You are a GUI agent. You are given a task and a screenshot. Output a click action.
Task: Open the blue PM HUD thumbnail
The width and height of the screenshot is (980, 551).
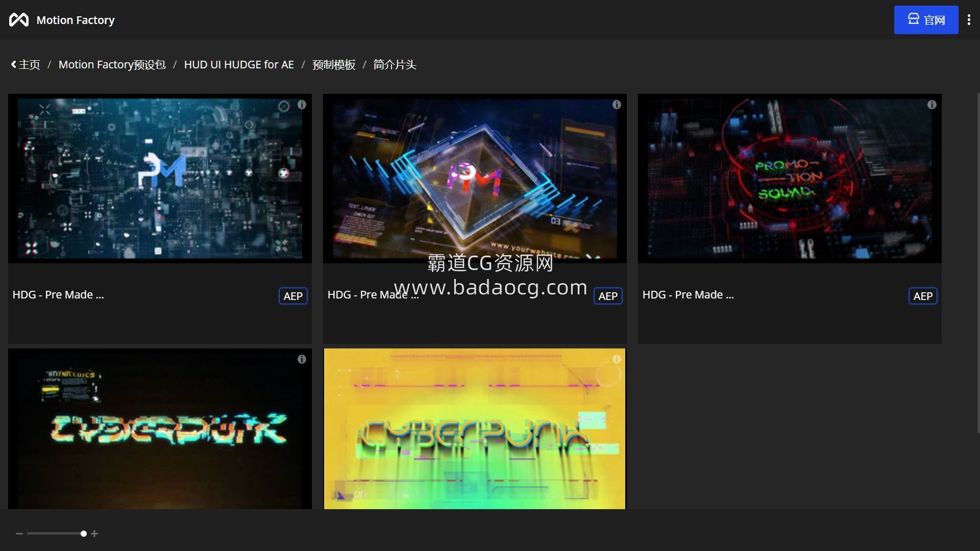tap(160, 179)
